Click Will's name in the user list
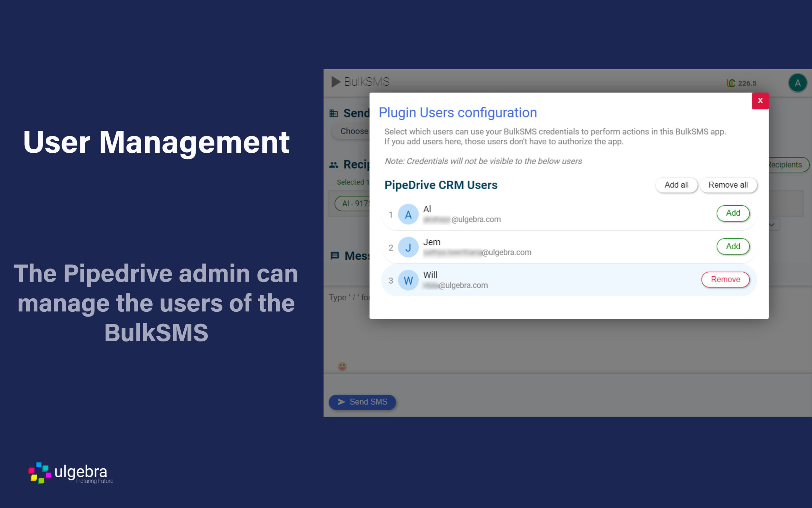The width and height of the screenshot is (812, 508). pyautogui.click(x=430, y=275)
